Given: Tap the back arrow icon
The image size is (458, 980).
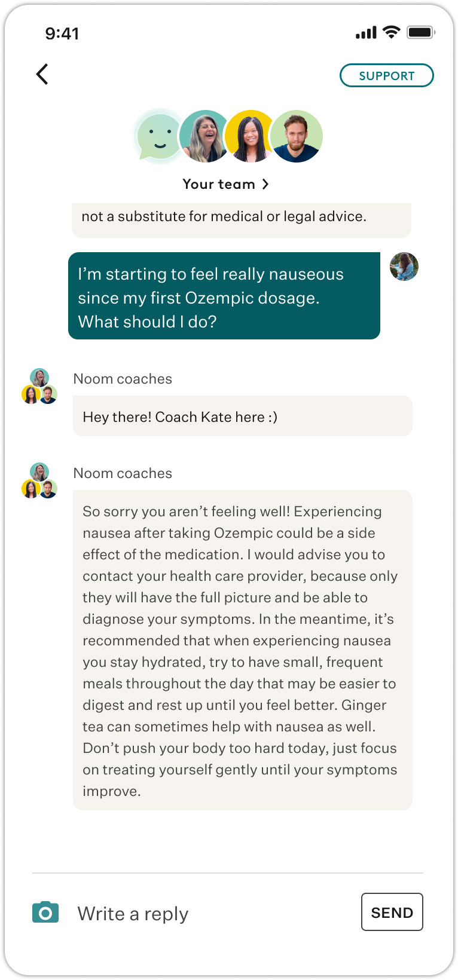Looking at the screenshot, I should (42, 75).
